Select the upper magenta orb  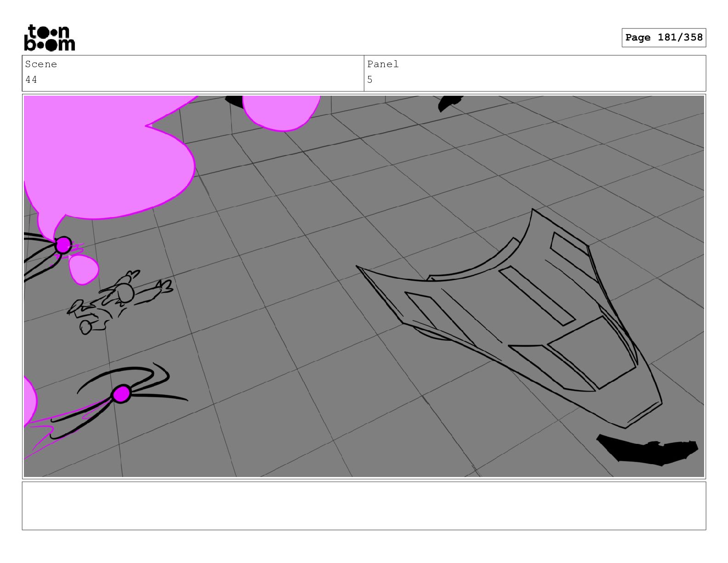(63, 245)
